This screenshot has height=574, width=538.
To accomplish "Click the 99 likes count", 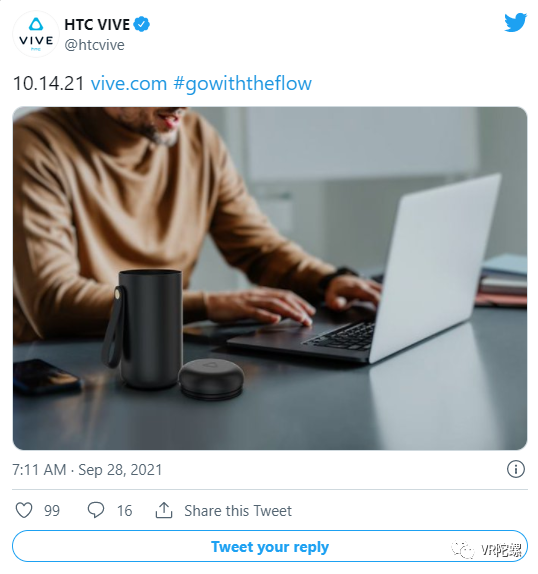I will [x=52, y=511].
